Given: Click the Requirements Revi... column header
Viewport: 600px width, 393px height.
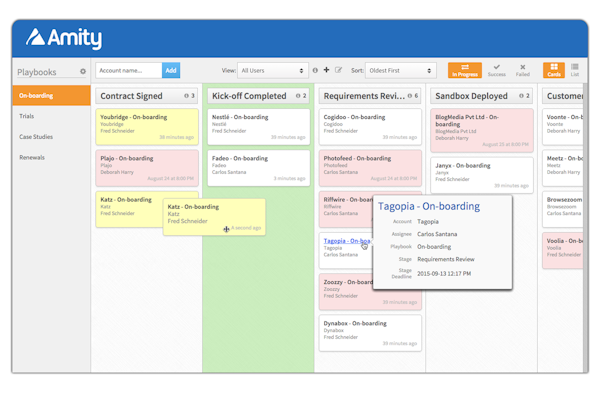Looking at the screenshot, I should [370, 96].
